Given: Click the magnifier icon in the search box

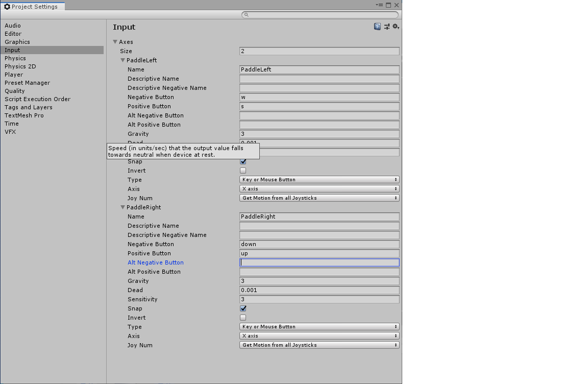Looking at the screenshot, I should coord(246,15).
